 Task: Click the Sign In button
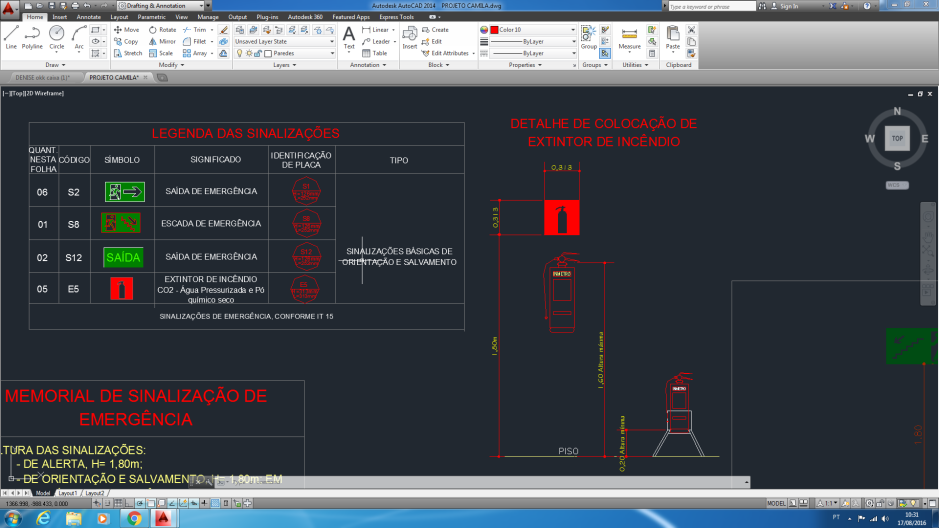coord(787,6)
